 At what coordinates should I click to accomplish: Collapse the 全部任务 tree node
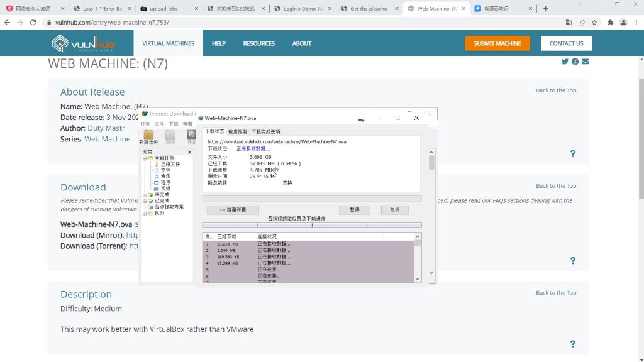click(145, 158)
